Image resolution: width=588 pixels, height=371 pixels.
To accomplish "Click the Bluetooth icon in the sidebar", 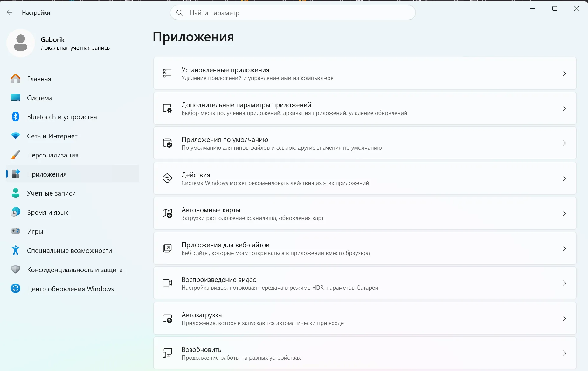I will (16, 117).
